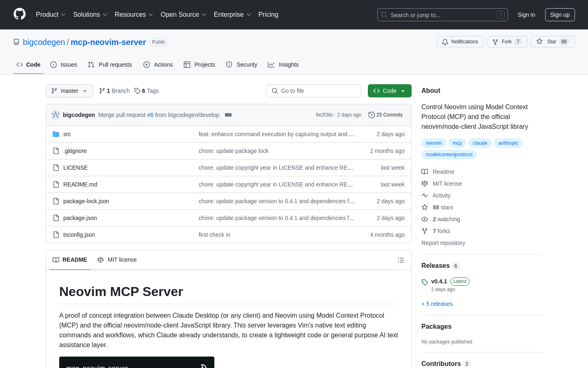Open the README outline icon
588x368 pixels.
click(x=401, y=260)
